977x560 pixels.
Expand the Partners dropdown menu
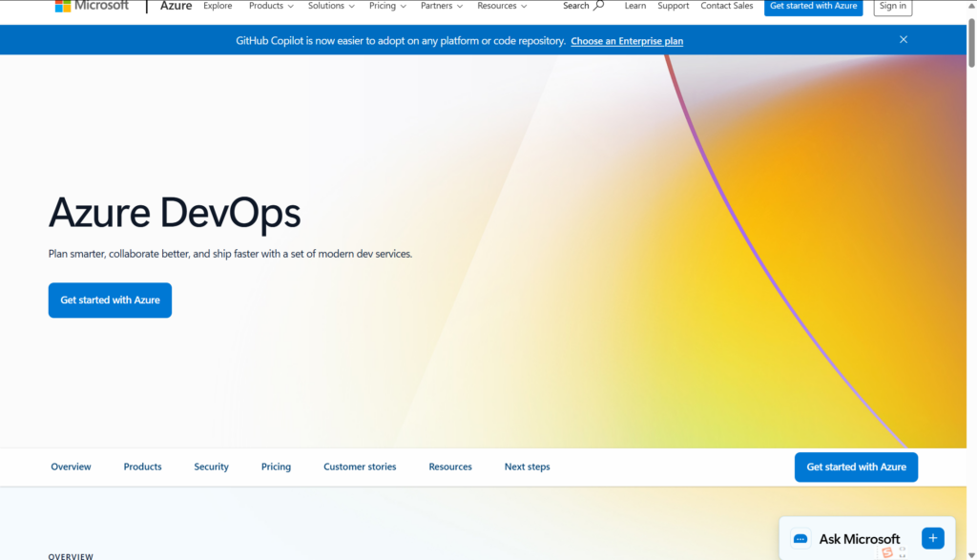click(441, 6)
